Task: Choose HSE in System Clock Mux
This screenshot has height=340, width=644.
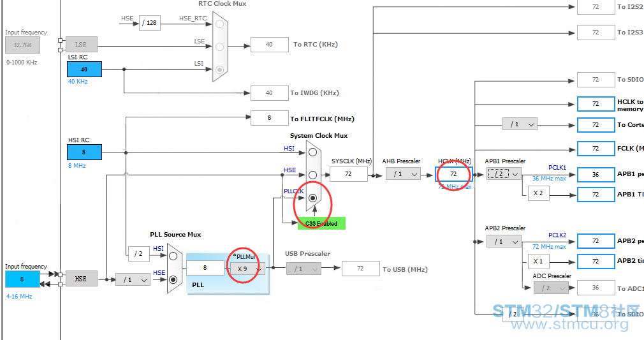Action: click(x=312, y=175)
